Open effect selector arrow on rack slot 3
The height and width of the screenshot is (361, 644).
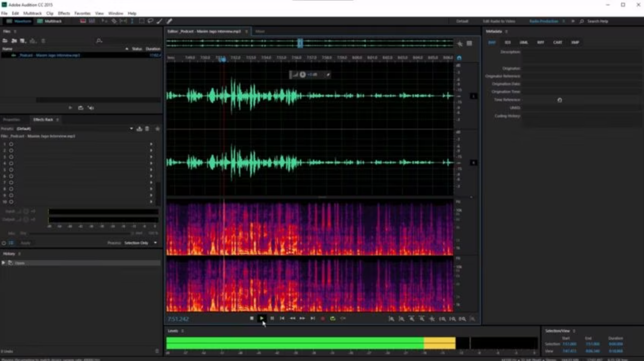point(151,156)
